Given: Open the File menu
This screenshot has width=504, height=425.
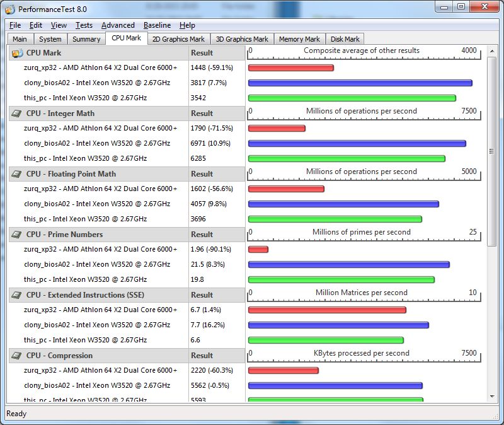Looking at the screenshot, I should point(15,25).
